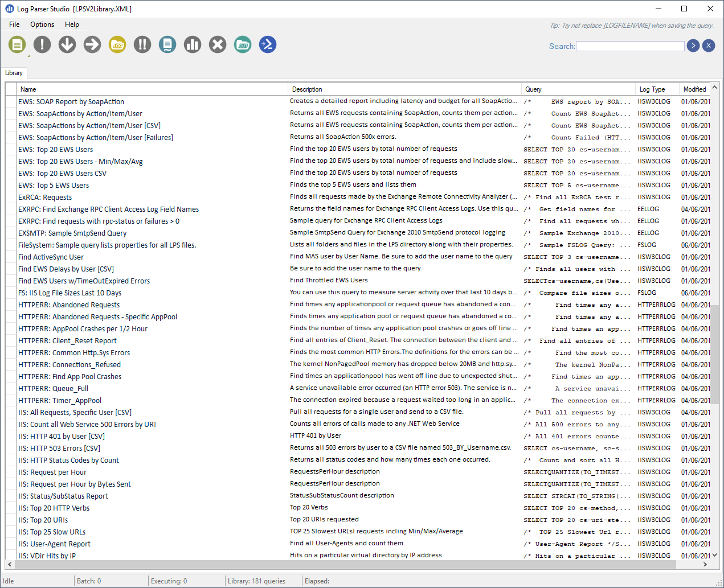Click the round search go arrow button
The width and height of the screenshot is (724, 588).
coord(693,46)
